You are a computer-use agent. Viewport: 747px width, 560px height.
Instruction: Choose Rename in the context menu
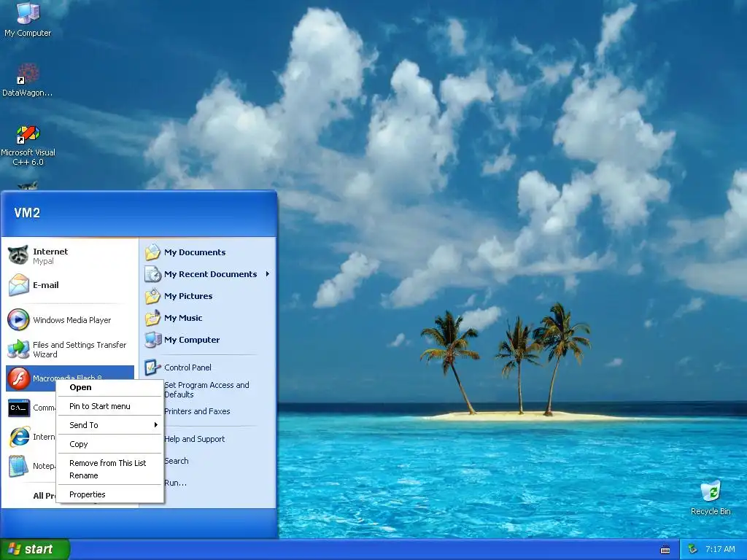(x=110, y=475)
